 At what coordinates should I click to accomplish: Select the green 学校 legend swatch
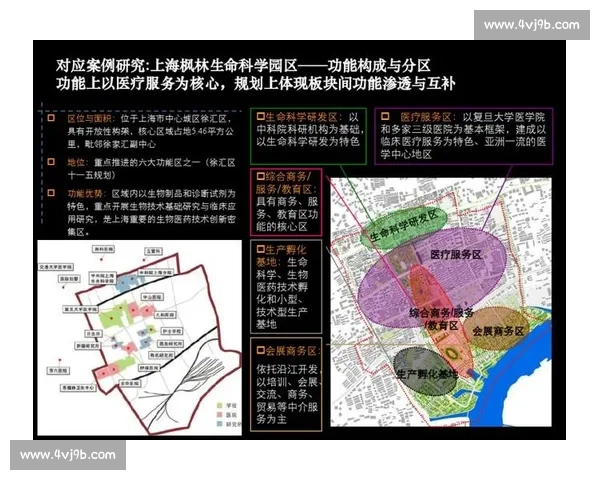[x=220, y=405]
